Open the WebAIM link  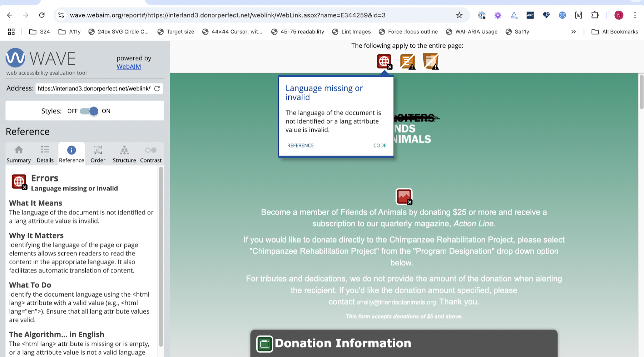pos(129,67)
